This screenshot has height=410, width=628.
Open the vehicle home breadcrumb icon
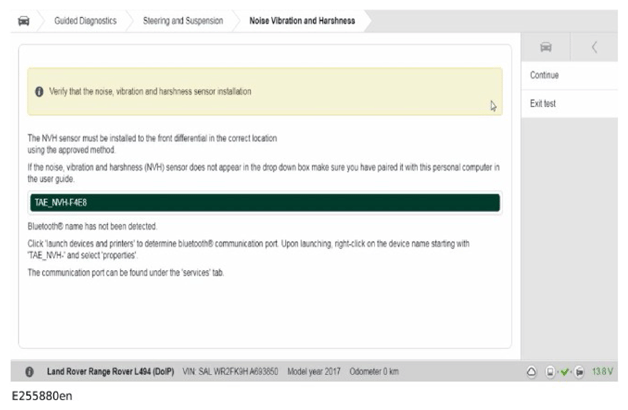click(x=24, y=21)
